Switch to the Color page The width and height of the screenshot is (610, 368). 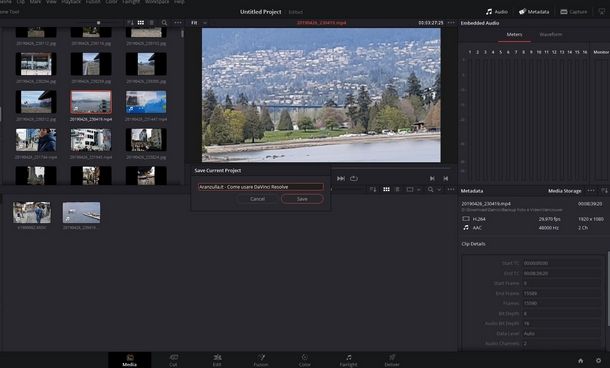[x=305, y=360]
